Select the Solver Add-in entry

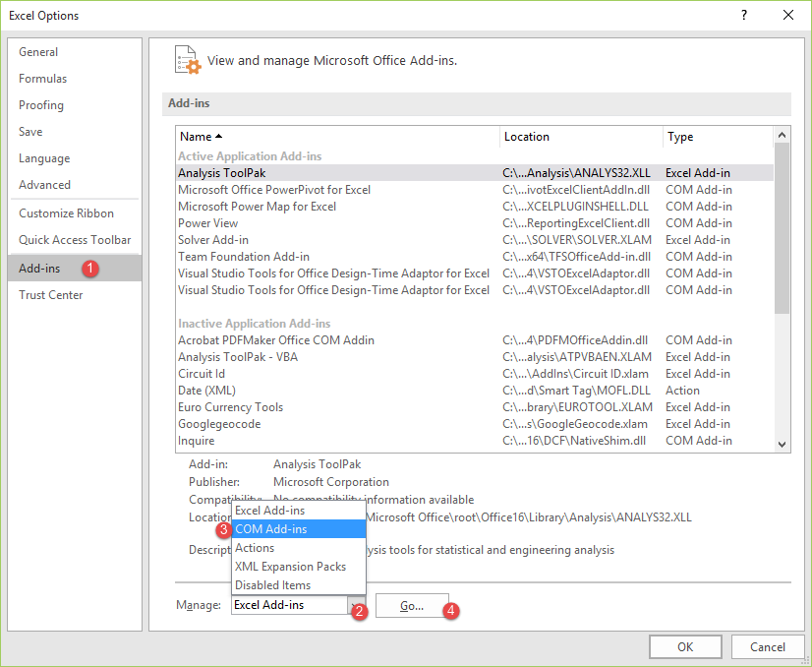coord(295,239)
